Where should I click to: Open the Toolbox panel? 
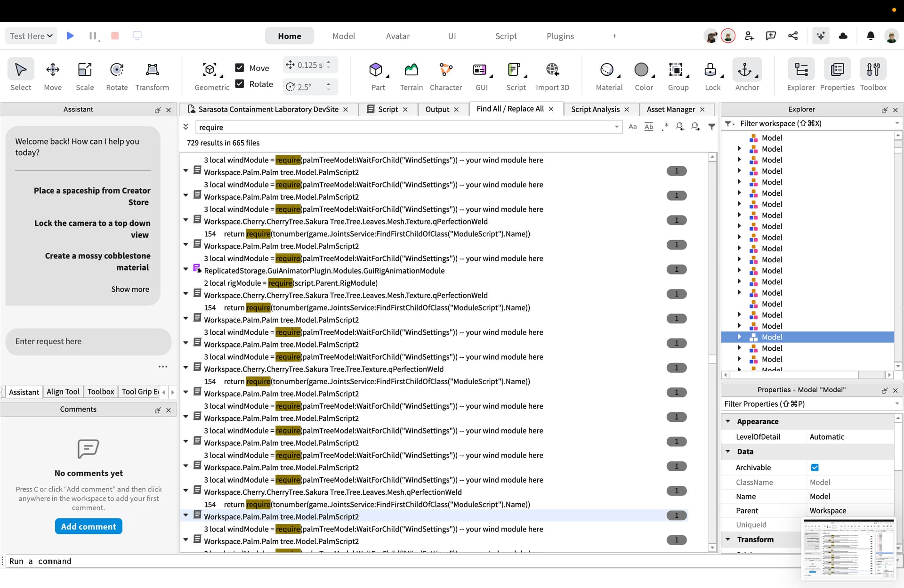coord(873,75)
